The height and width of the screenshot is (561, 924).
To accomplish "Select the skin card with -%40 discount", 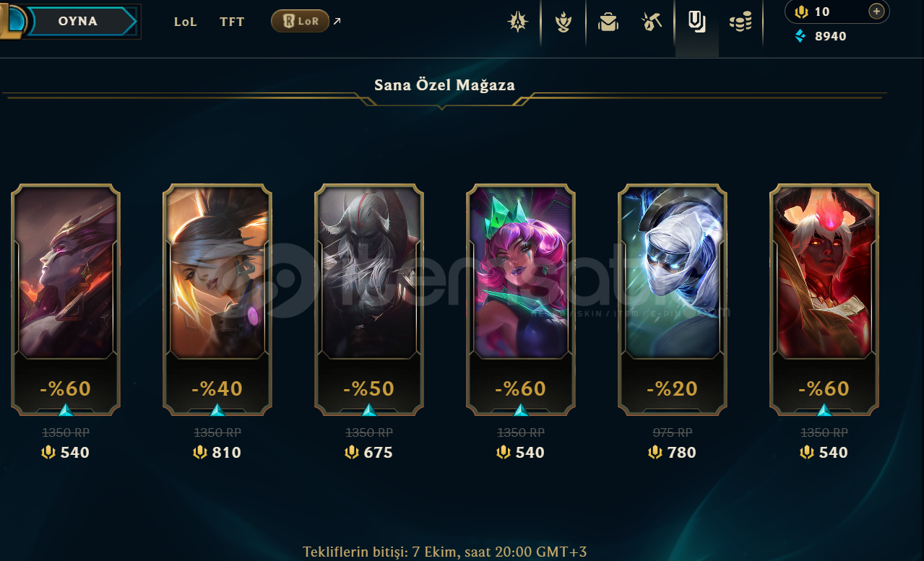I will coord(217,300).
